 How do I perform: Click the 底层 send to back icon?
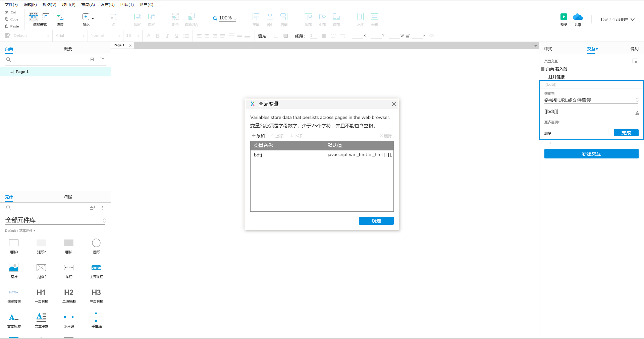[x=151, y=17]
